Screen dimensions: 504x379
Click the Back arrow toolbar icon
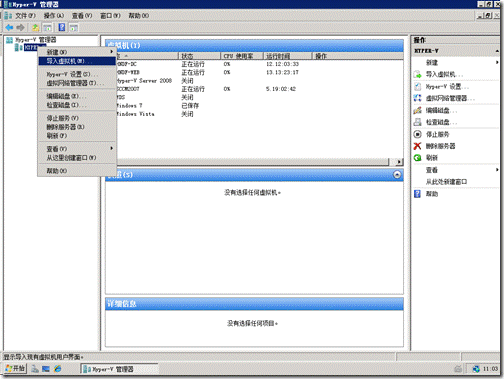(9, 27)
